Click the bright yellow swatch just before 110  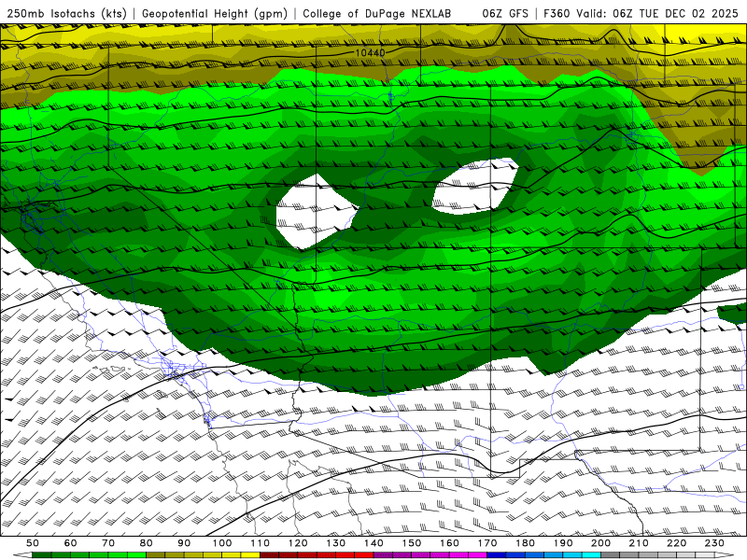click(x=250, y=555)
